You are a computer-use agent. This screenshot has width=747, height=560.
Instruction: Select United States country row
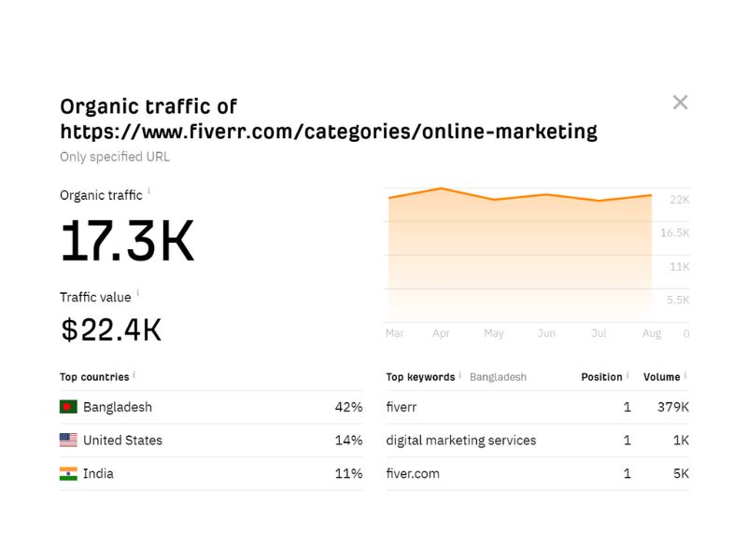pos(211,441)
